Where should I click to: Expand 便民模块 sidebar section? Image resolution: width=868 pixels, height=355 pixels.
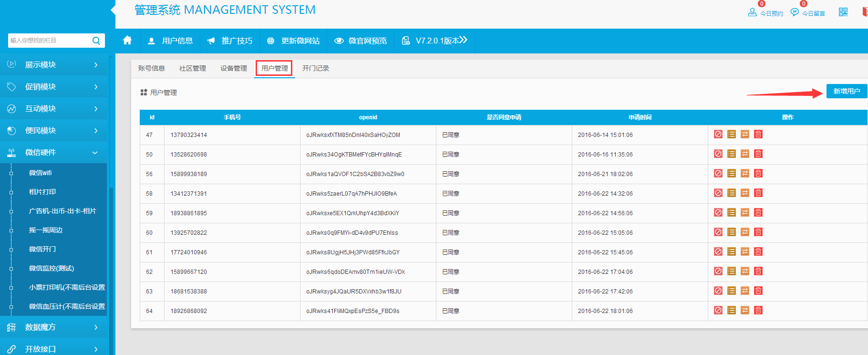click(x=53, y=130)
